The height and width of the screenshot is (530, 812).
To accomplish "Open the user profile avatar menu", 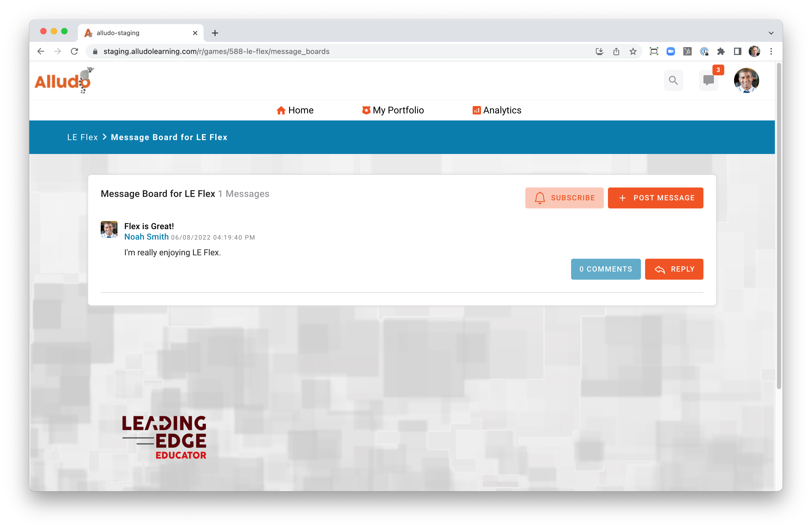I will pyautogui.click(x=746, y=80).
